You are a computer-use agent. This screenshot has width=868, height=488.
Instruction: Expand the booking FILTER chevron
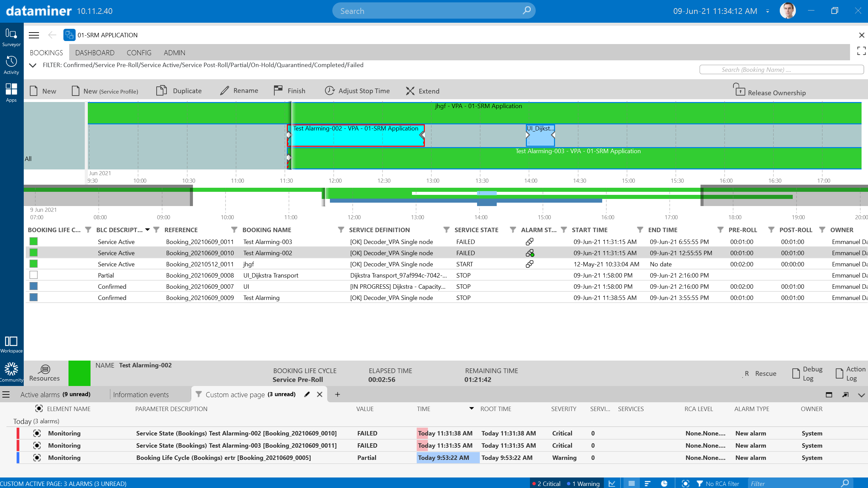[33, 65]
